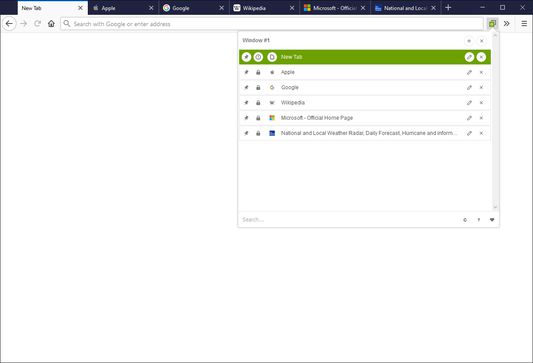Image resolution: width=533 pixels, height=363 pixels.
Task: Toggle the lock on the Google row
Action: (x=258, y=87)
